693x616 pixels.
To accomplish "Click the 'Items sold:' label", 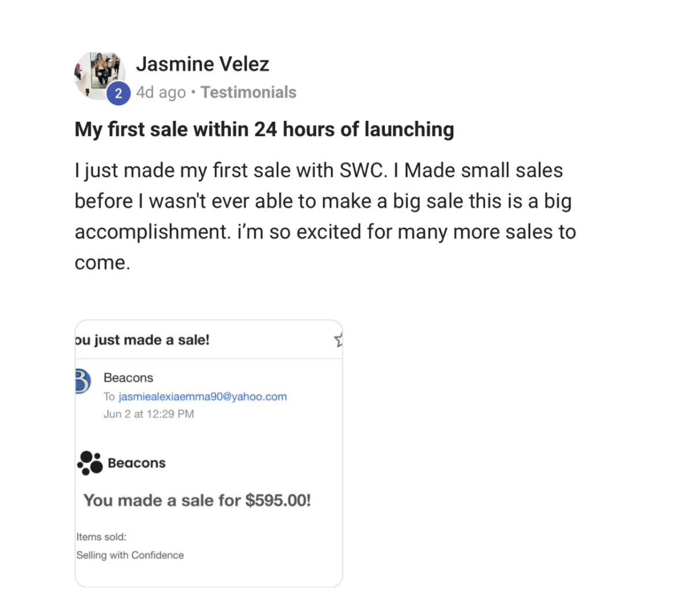I will click(x=101, y=537).
